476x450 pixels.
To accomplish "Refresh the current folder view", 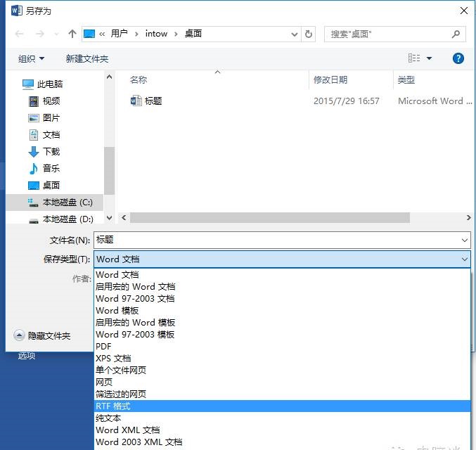I will click(x=309, y=34).
